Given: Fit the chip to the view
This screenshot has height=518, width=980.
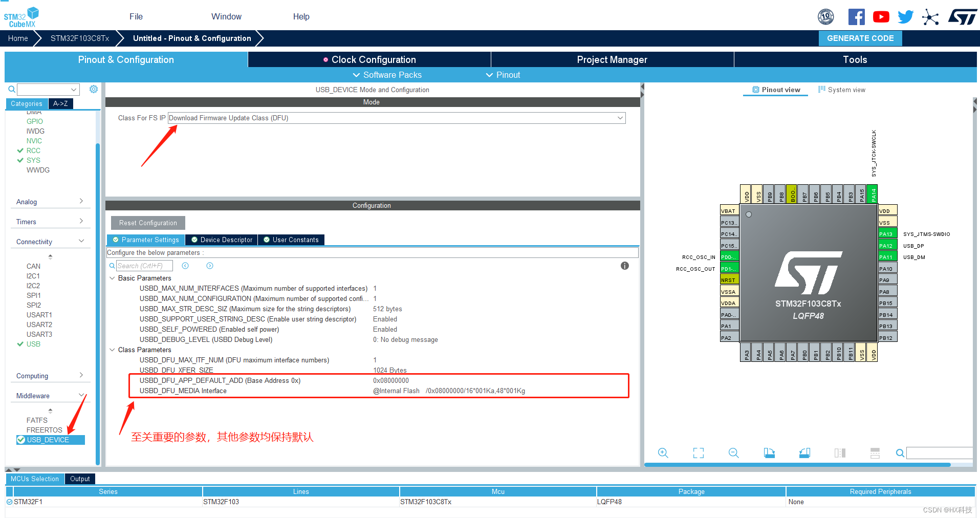Looking at the screenshot, I should [x=699, y=453].
